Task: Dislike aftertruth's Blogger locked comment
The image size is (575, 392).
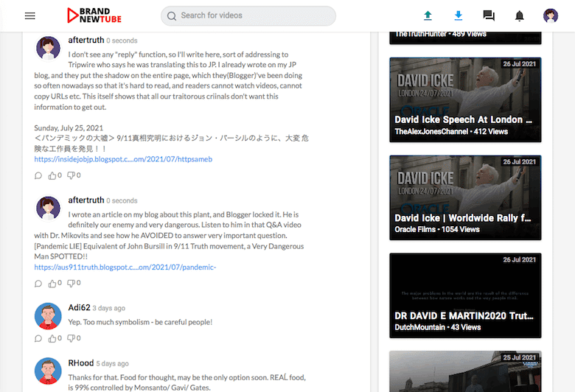Action: tap(72, 283)
